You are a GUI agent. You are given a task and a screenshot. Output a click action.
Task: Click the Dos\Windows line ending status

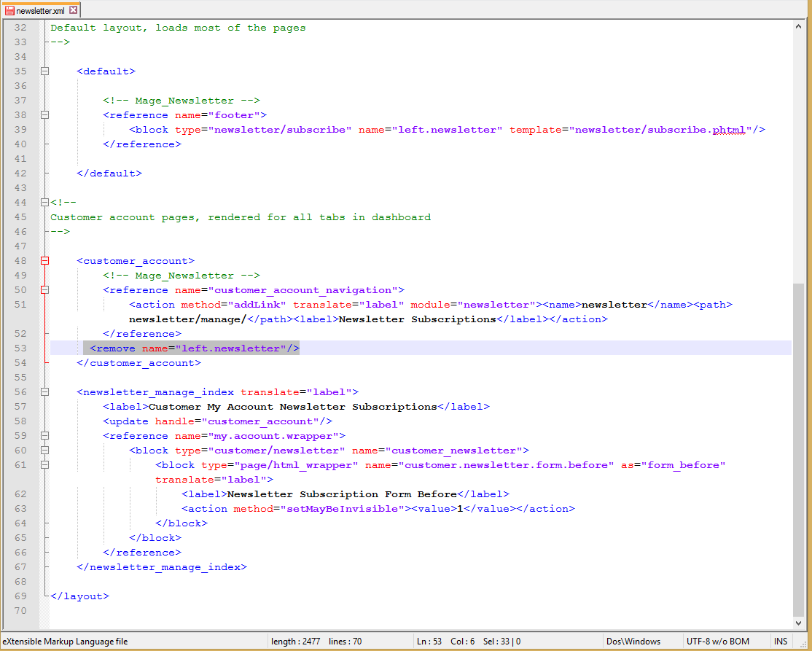coord(633,642)
